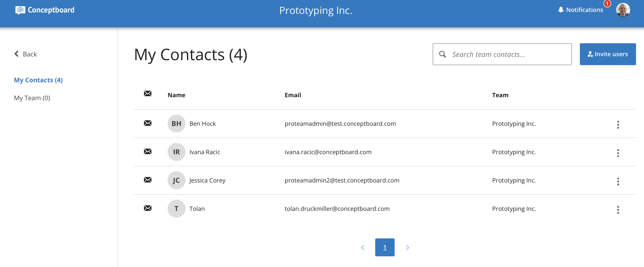Click the envelope icon for Tolan
This screenshot has height=267, width=644.
pyautogui.click(x=148, y=208)
